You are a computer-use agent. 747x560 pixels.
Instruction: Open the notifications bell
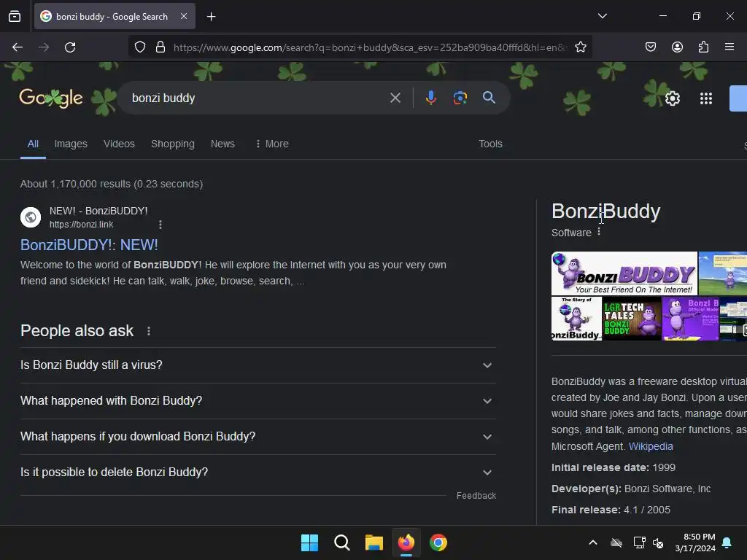(x=727, y=542)
